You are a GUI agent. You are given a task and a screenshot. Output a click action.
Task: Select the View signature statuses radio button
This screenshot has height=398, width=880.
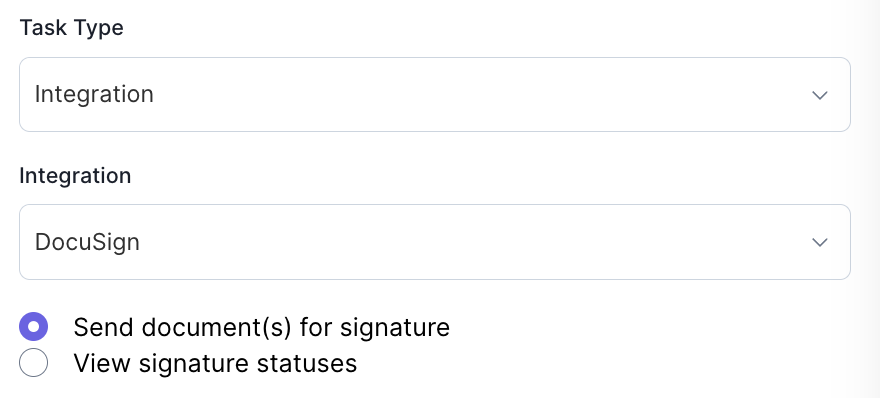pyautogui.click(x=33, y=363)
